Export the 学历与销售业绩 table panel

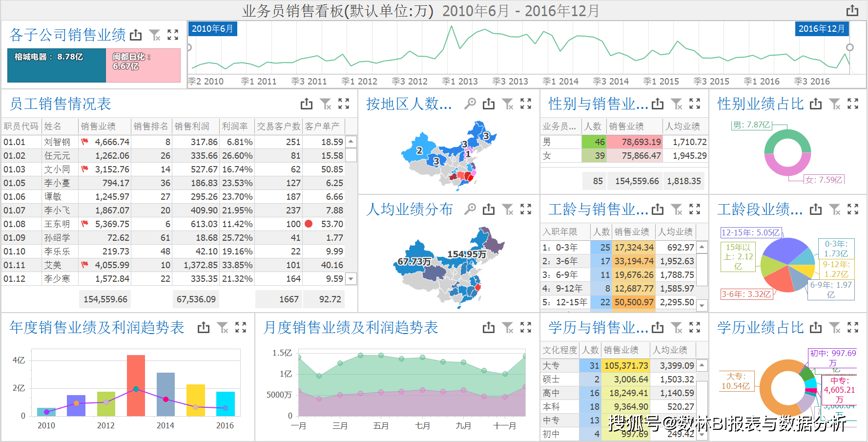click(x=658, y=327)
